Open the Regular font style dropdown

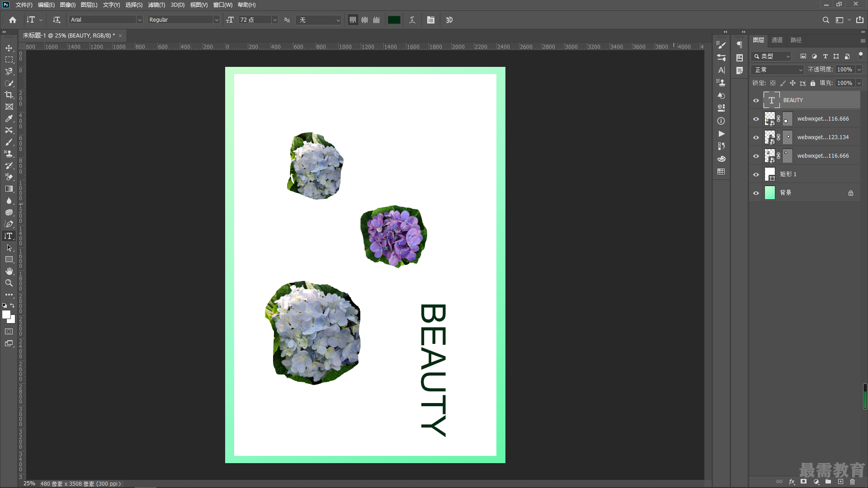pos(216,20)
